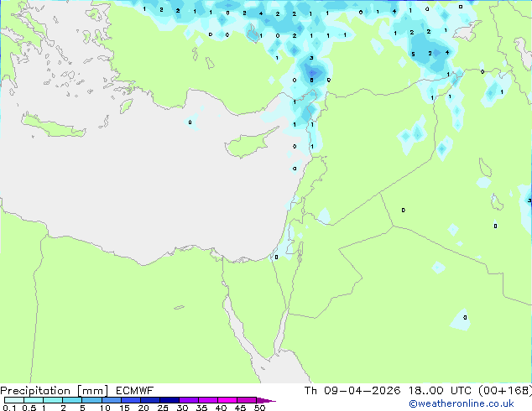Select the '0.5' legend scale label
532x411 pixels.
click(29, 408)
